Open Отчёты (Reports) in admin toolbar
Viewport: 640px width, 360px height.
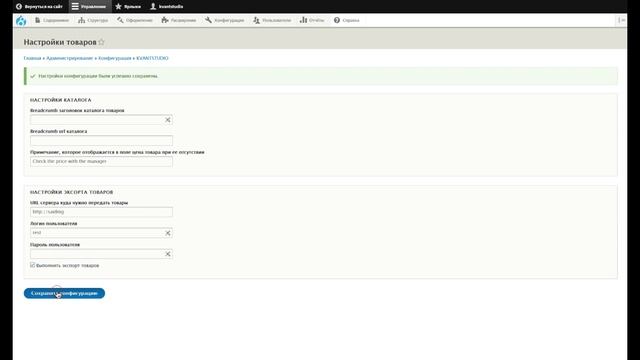pos(312,20)
